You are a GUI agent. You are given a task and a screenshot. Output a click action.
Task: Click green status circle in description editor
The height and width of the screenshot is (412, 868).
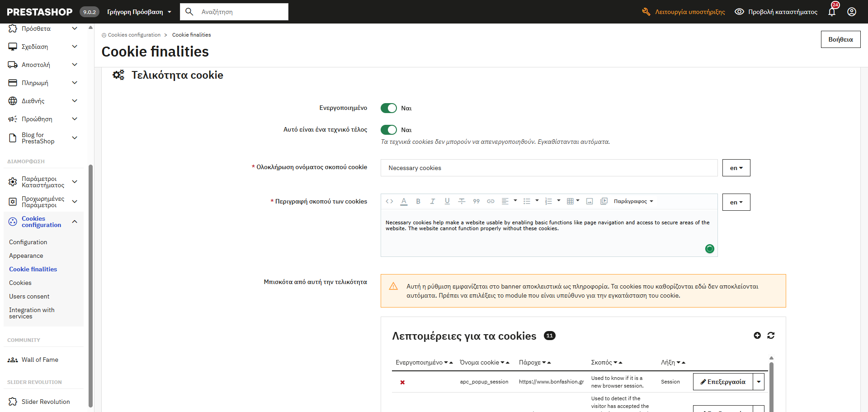pyautogui.click(x=709, y=249)
